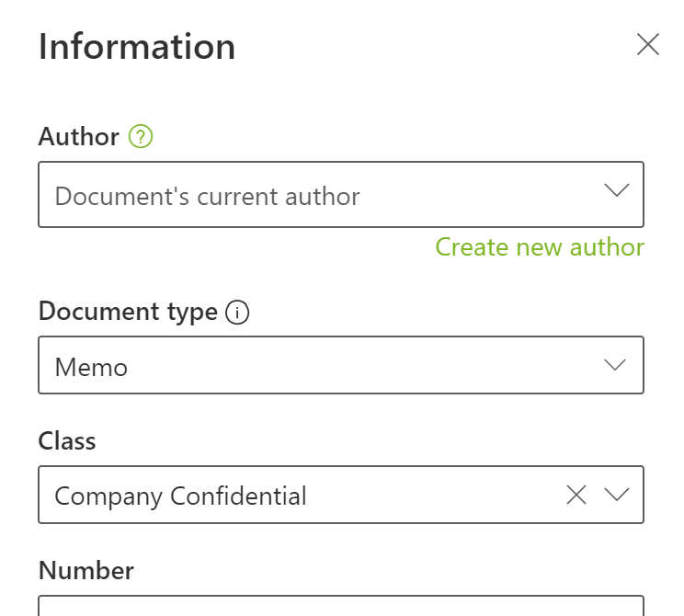Click the Author help question-mark icon
The width and height of the screenshot is (684, 616).
point(141,137)
